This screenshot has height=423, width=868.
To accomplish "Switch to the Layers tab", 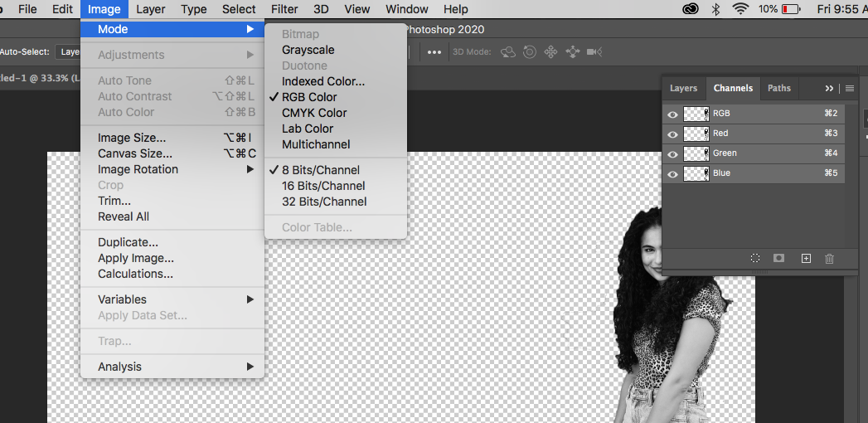I will pos(684,88).
